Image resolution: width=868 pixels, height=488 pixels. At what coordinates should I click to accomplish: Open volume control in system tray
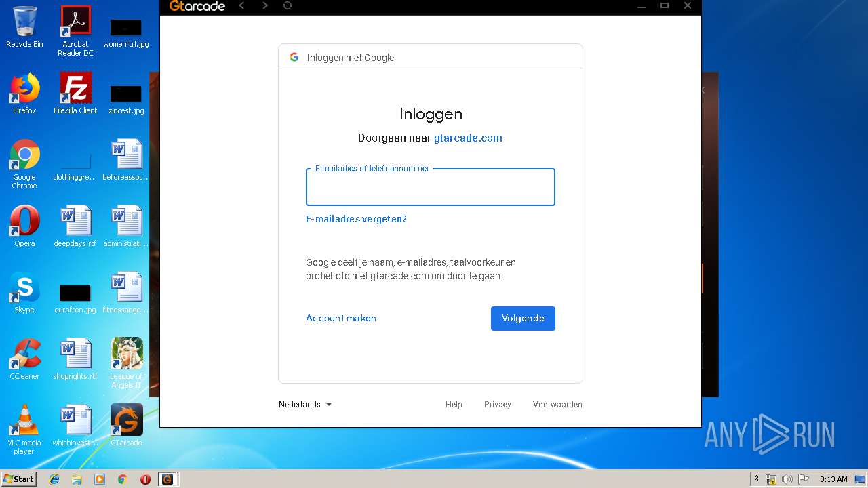pos(787,479)
